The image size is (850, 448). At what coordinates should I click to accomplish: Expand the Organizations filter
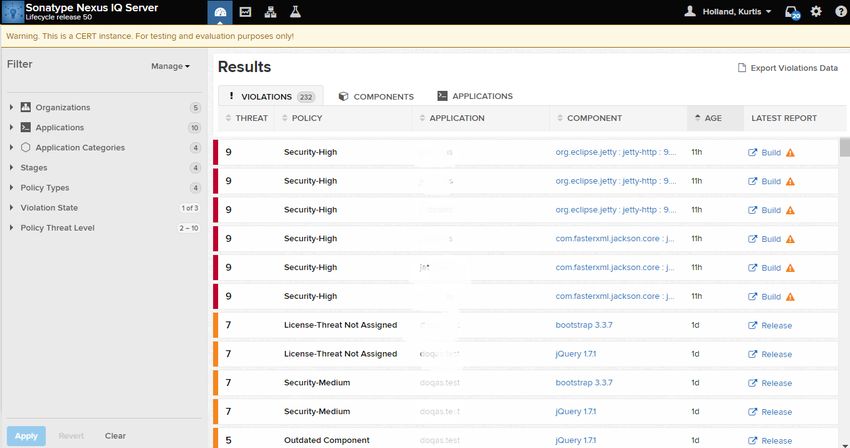[x=11, y=107]
